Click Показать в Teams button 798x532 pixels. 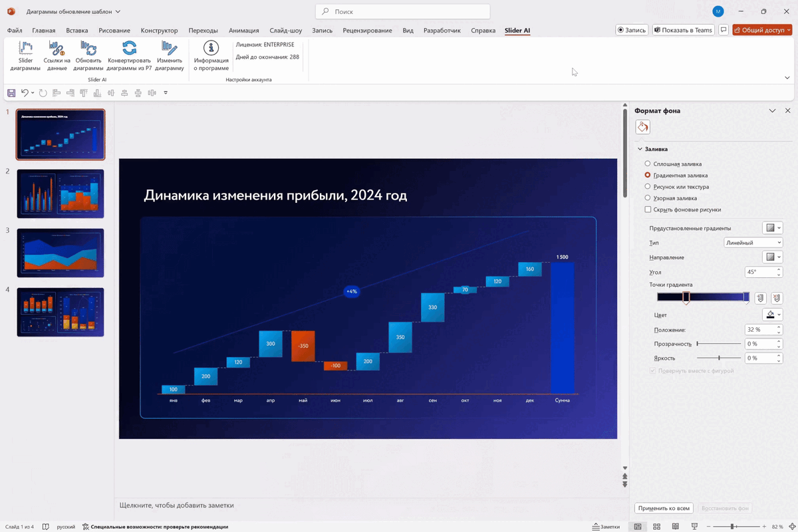click(683, 30)
